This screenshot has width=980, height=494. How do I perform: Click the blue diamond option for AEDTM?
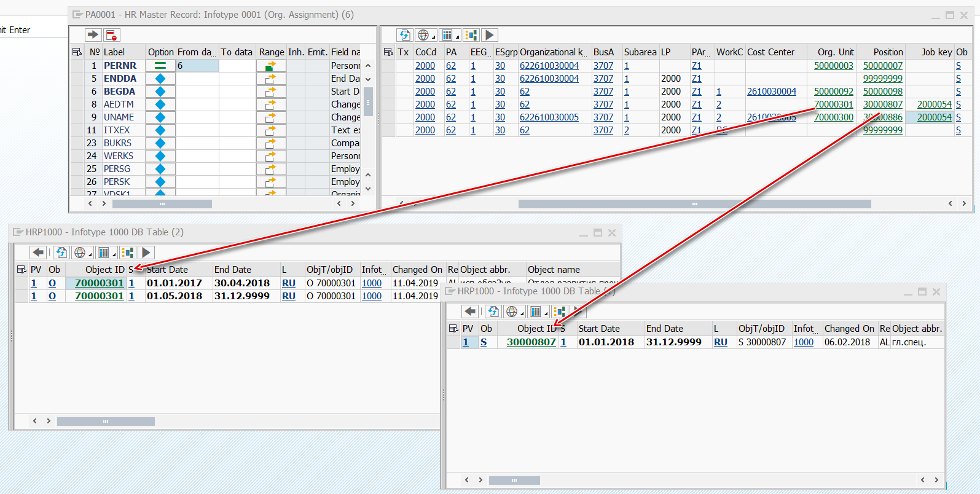coord(160,104)
